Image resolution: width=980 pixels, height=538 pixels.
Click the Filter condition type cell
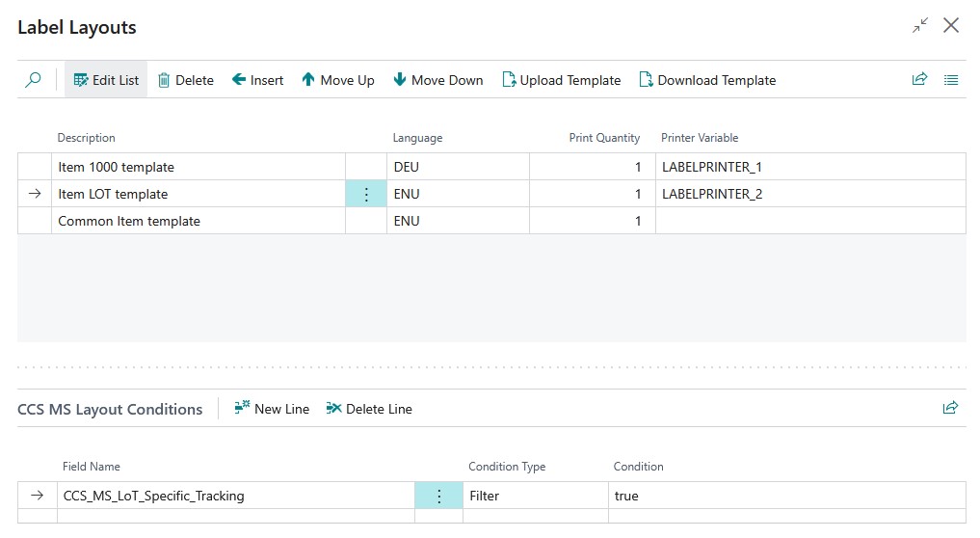[535, 496]
